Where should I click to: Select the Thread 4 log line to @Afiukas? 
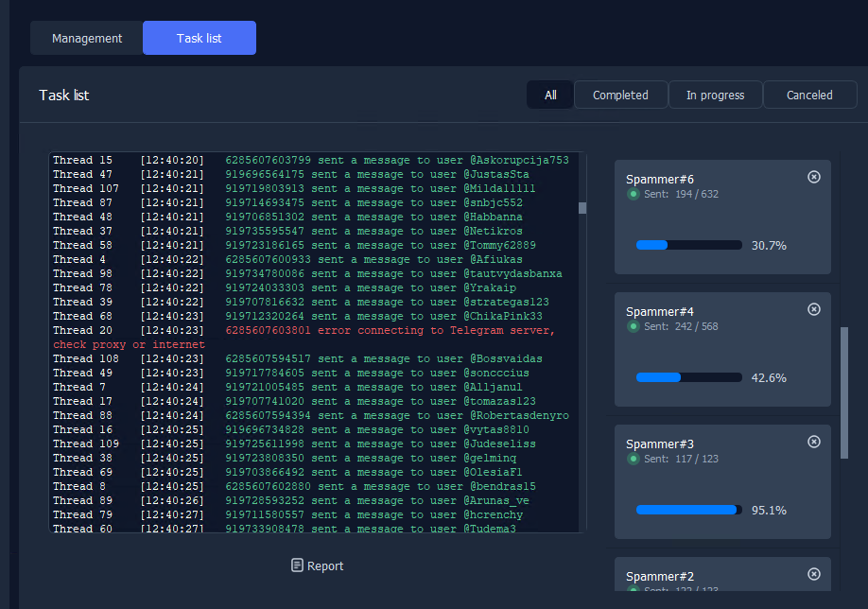click(x=287, y=259)
